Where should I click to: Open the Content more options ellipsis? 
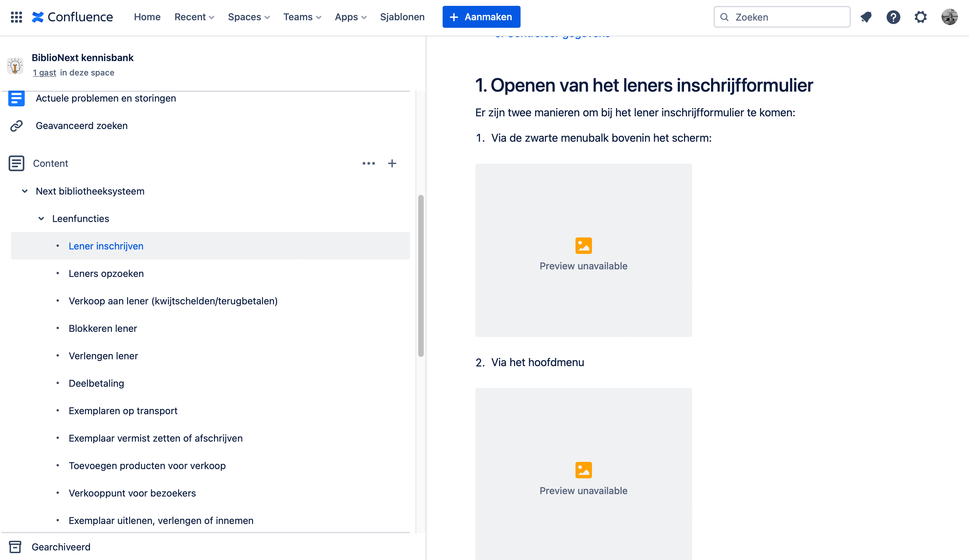[x=368, y=163]
